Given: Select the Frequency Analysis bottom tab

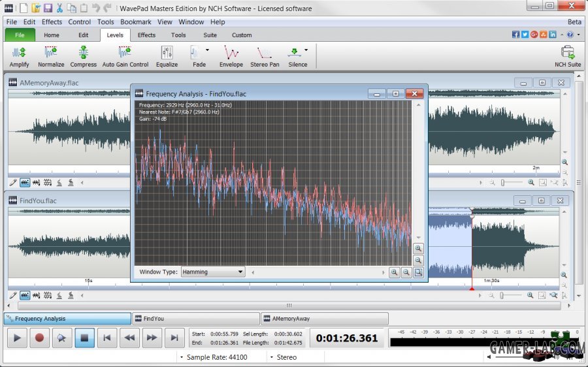Looking at the screenshot, I should 67,318.
